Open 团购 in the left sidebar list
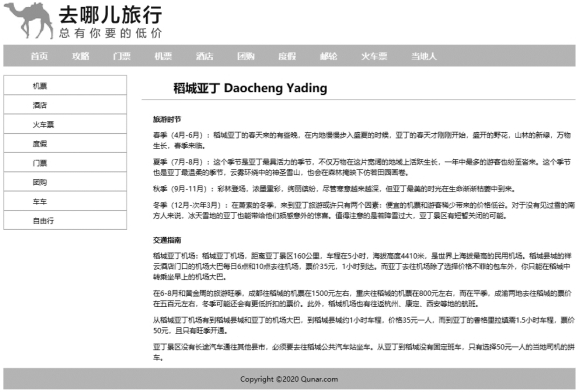The height and width of the screenshot is (392, 579). pyautogui.click(x=65, y=182)
